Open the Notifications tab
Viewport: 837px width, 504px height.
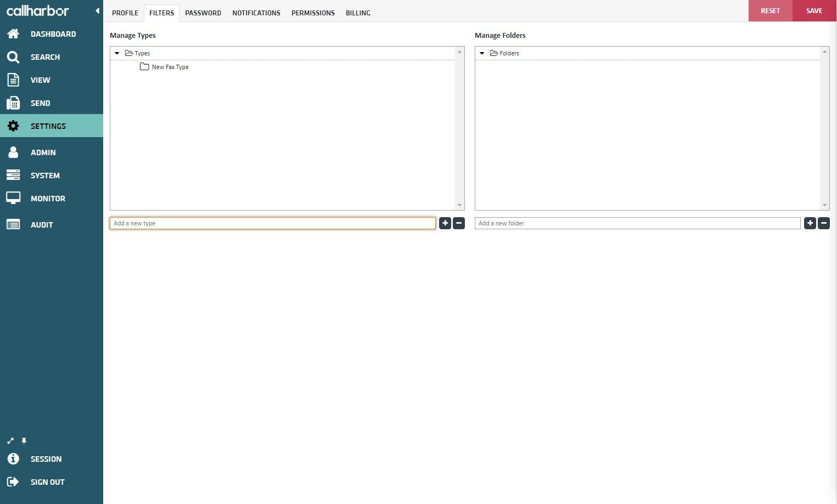[x=256, y=13]
